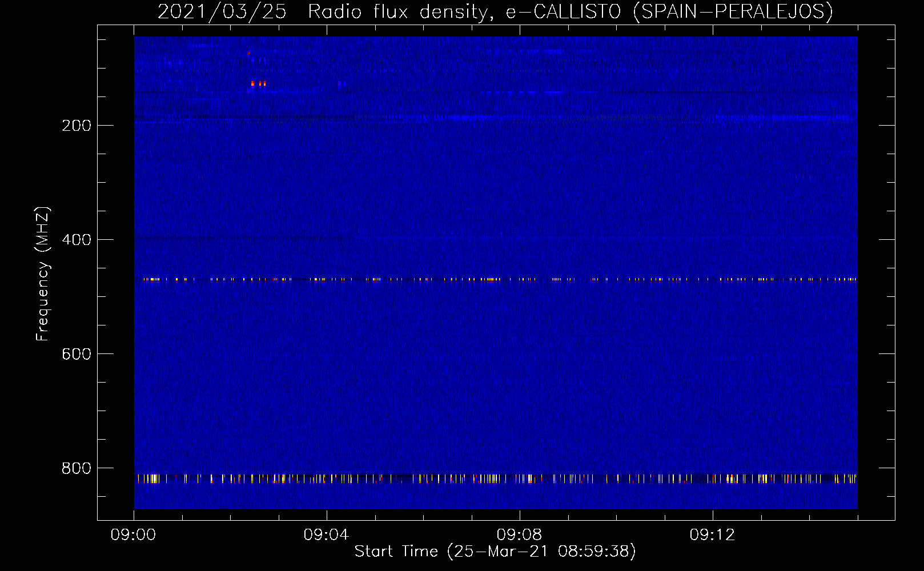This screenshot has height=571, width=924.
Task: Click the 600 frequency tick label
Action: (x=77, y=354)
